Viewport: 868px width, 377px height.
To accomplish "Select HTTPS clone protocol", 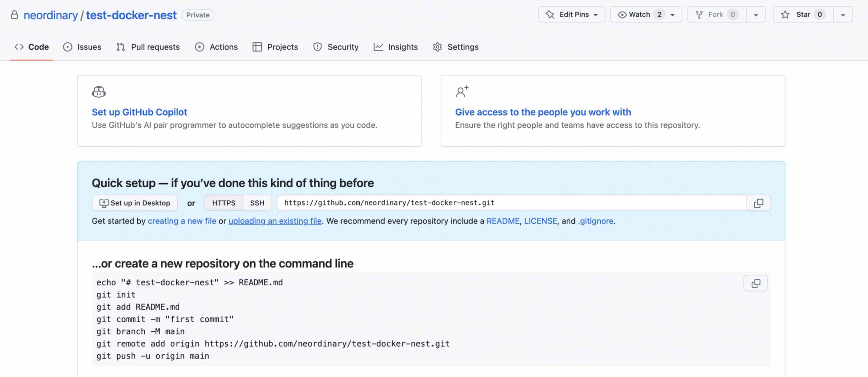I will 224,203.
